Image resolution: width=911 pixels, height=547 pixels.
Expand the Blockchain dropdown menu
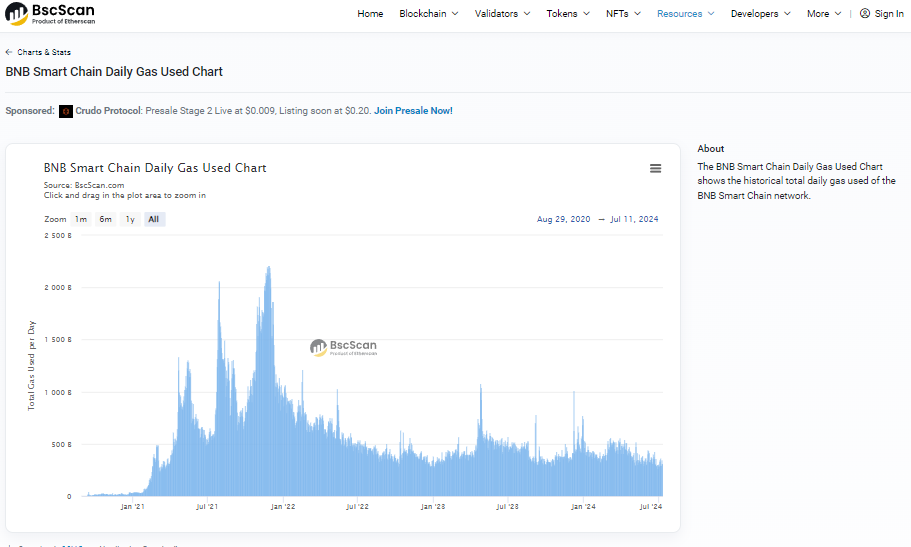(x=428, y=14)
